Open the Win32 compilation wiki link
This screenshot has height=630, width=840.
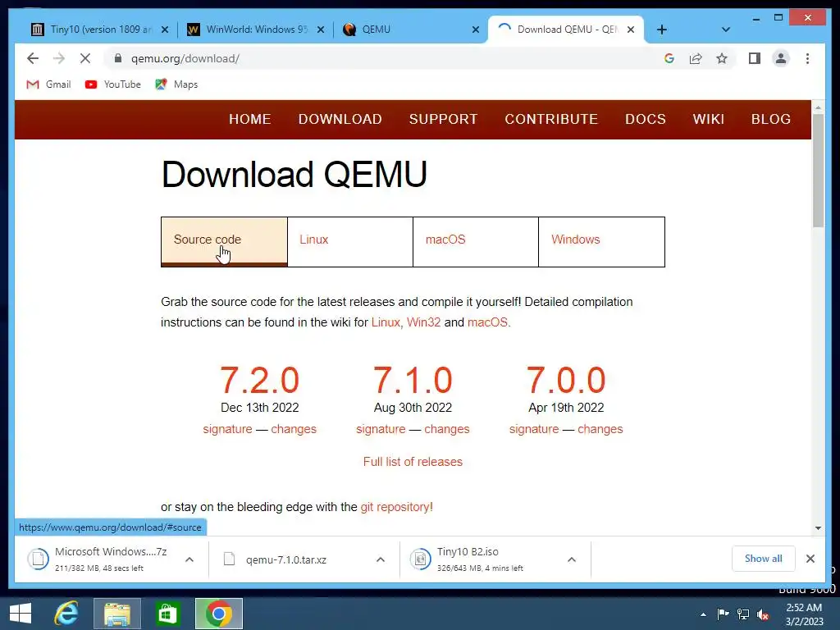point(424,322)
